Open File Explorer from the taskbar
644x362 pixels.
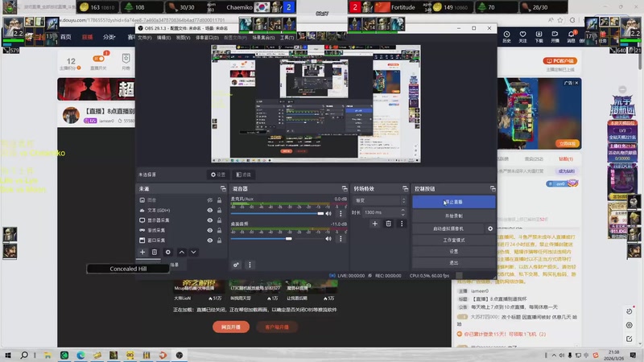pyautogui.click(x=47, y=355)
